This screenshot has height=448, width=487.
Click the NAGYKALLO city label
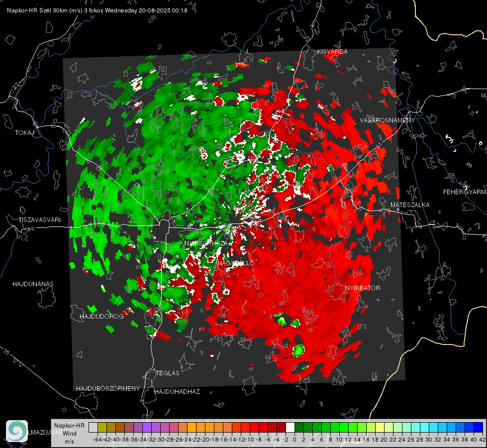click(x=236, y=263)
